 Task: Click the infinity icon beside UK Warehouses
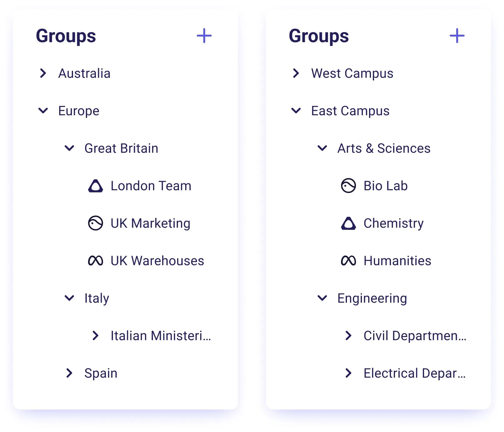[96, 261]
